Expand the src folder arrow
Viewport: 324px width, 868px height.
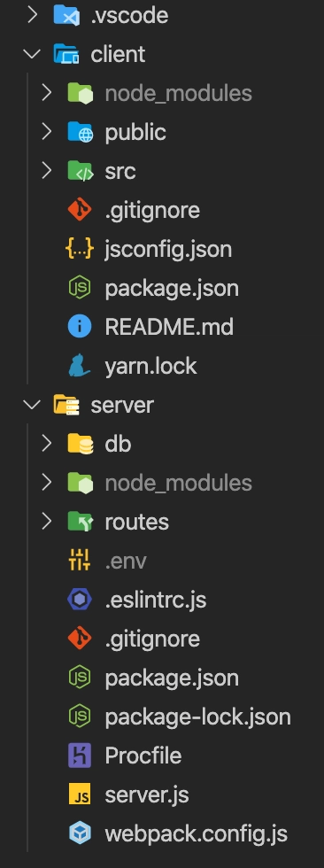coord(46,171)
